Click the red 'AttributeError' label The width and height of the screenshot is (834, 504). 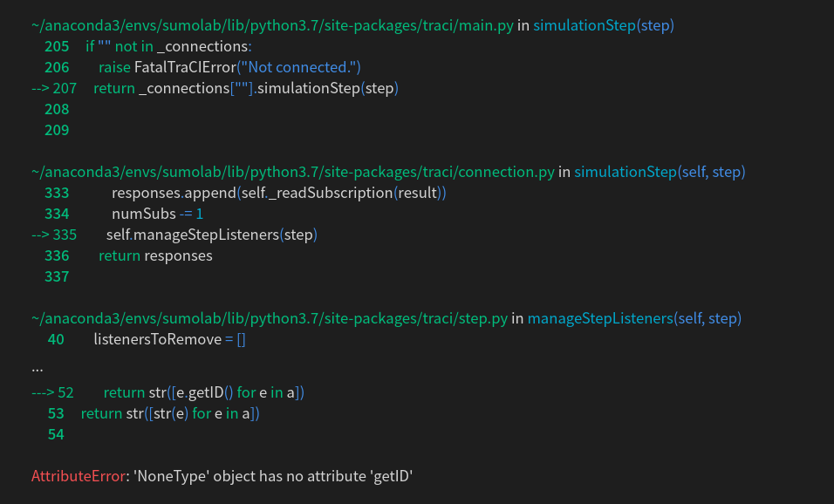click(x=79, y=476)
